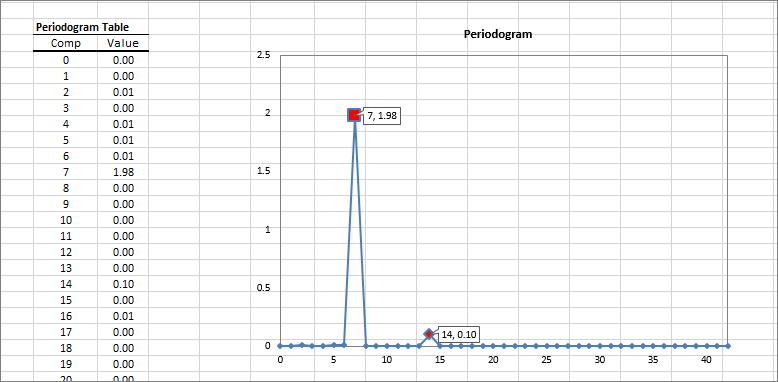Select the "Periodogram Table" heading cell
Screen dimensions: 778x382
coord(82,27)
